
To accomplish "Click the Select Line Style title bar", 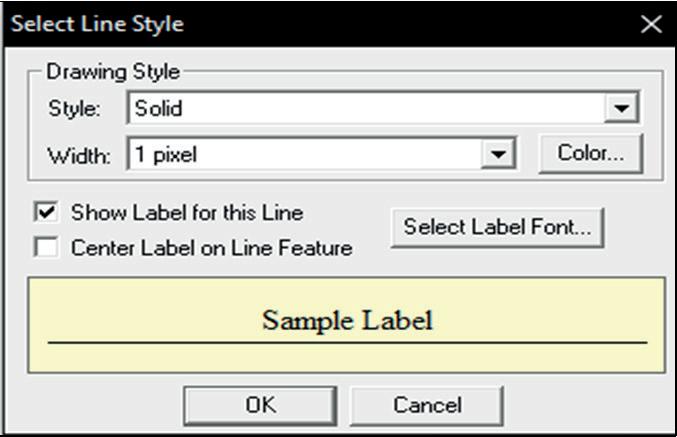I will [300, 24].
